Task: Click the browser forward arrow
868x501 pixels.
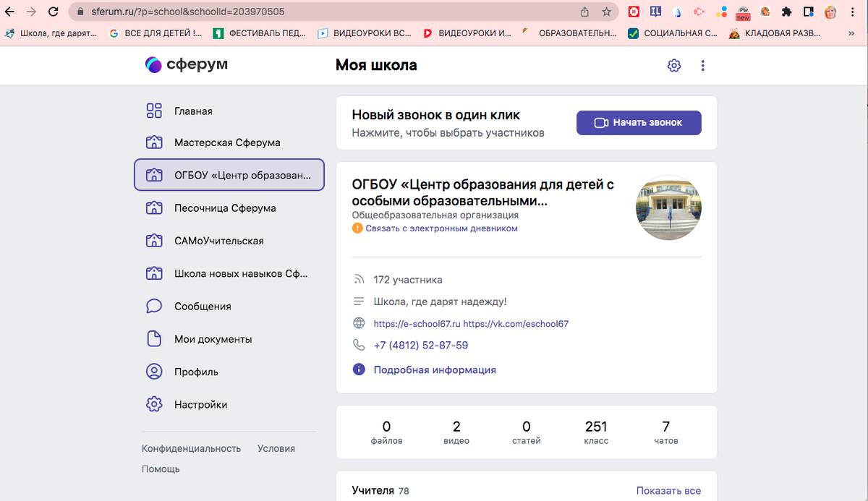Action: [32, 12]
